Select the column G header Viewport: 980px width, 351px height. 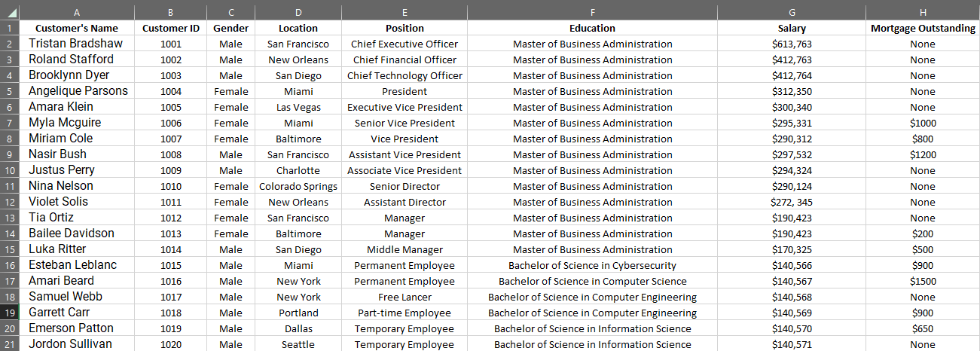pos(791,12)
